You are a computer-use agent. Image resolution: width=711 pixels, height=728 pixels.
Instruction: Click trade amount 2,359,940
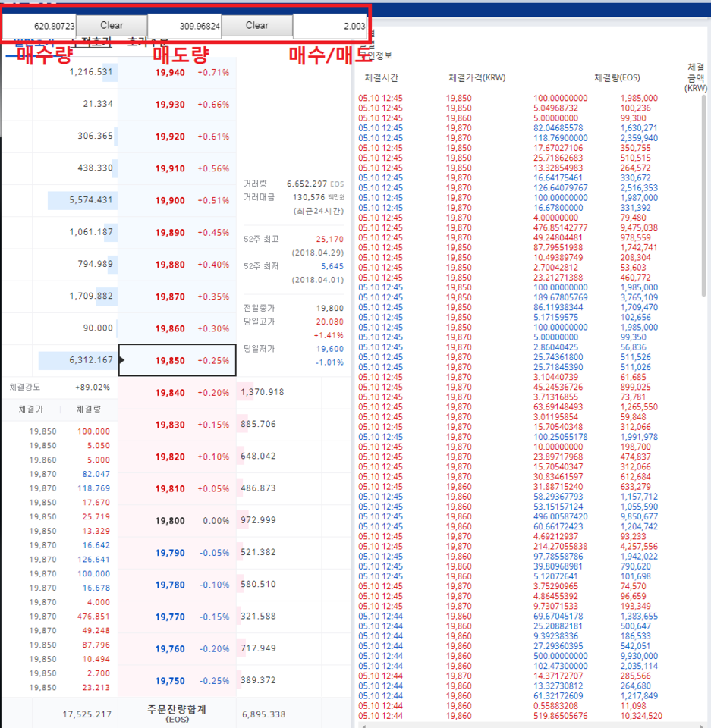[x=639, y=138]
